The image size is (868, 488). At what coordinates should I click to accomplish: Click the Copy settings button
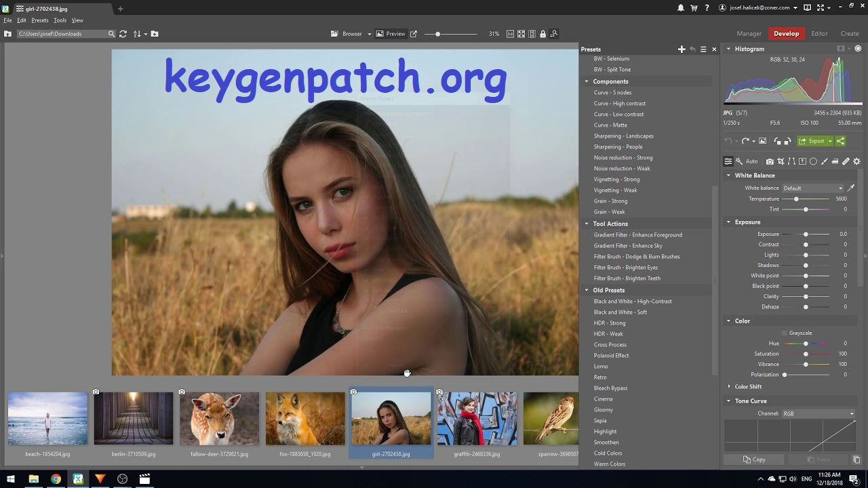coord(754,460)
